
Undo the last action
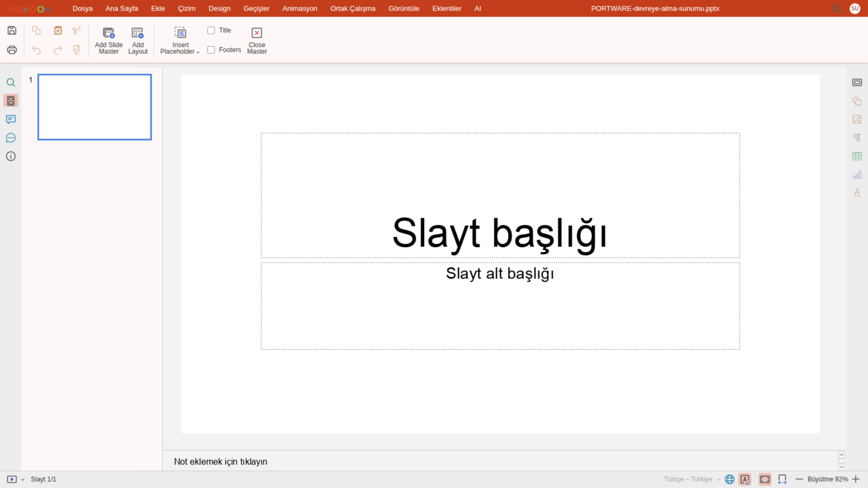(x=36, y=50)
